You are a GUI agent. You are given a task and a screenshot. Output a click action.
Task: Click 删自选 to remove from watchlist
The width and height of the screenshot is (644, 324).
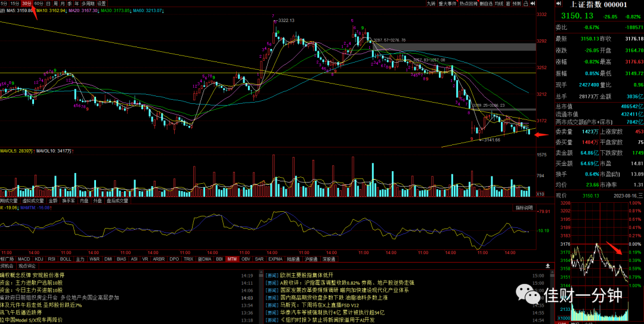coord(487,4)
